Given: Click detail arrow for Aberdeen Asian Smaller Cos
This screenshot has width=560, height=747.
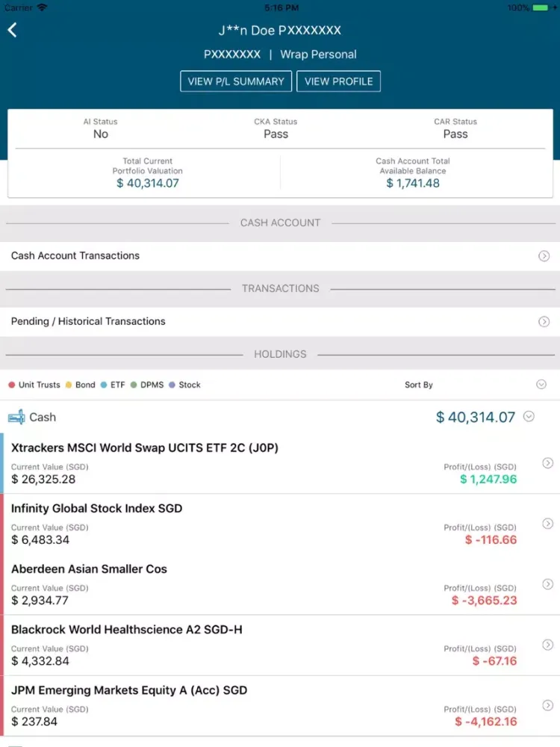Looking at the screenshot, I should [x=548, y=584].
